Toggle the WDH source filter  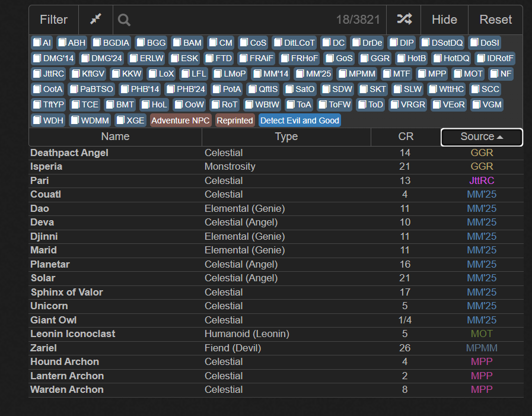point(48,120)
